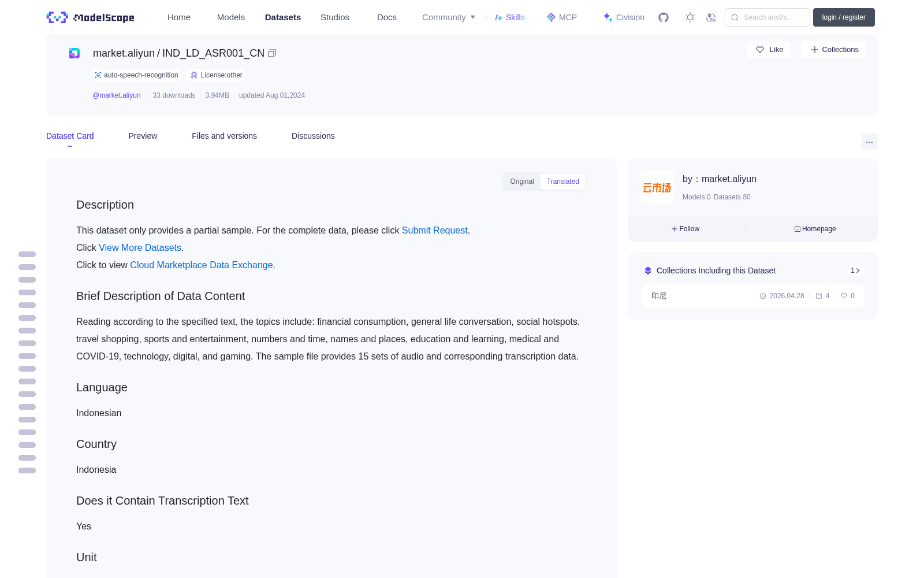
Task: Switch site language with the translate icon
Action: 711,17
